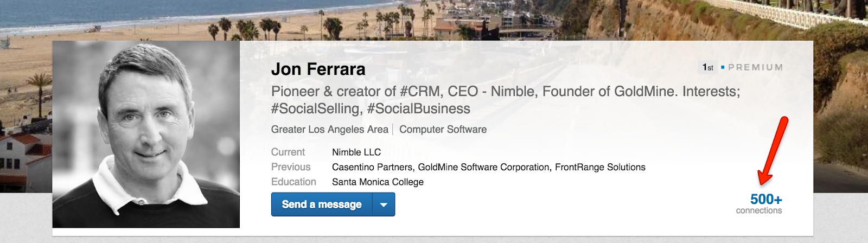868x243 pixels.
Task: Open GoldMine Software Corporation link
Action: [484, 167]
